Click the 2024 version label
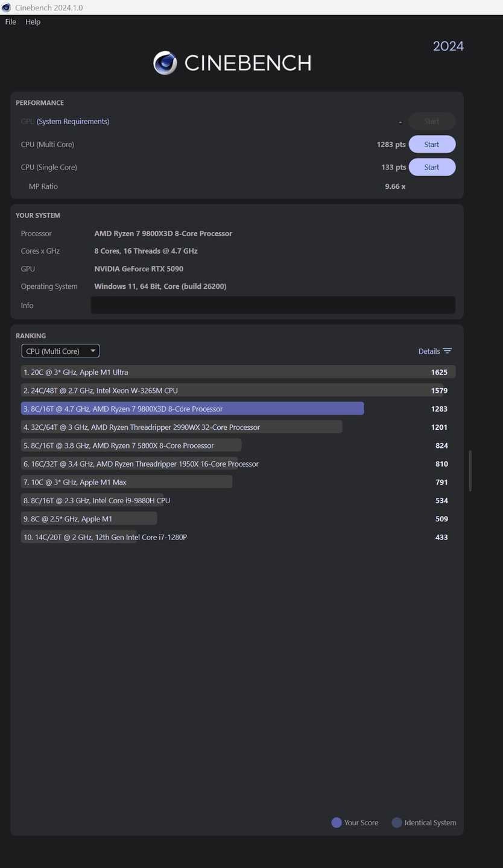This screenshot has width=503, height=868. click(448, 46)
